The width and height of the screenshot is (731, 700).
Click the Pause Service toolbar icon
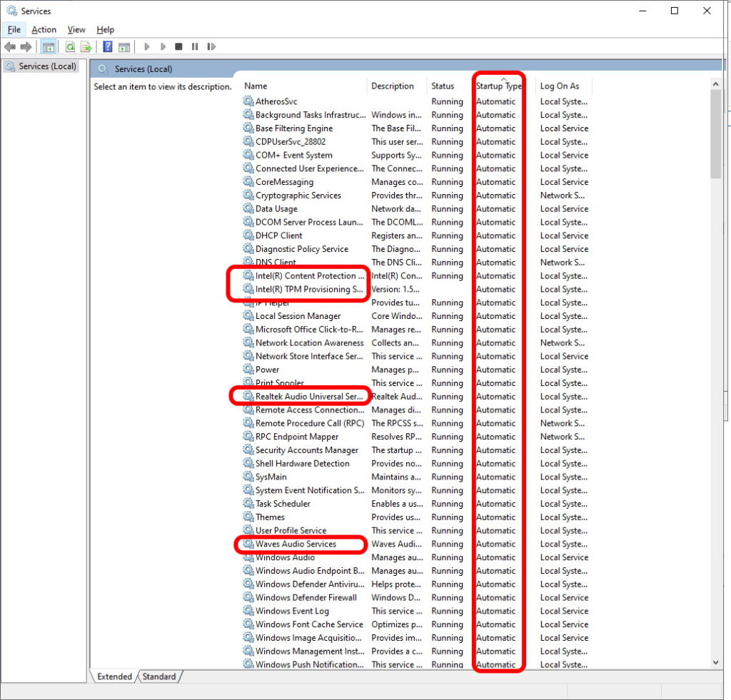point(195,46)
